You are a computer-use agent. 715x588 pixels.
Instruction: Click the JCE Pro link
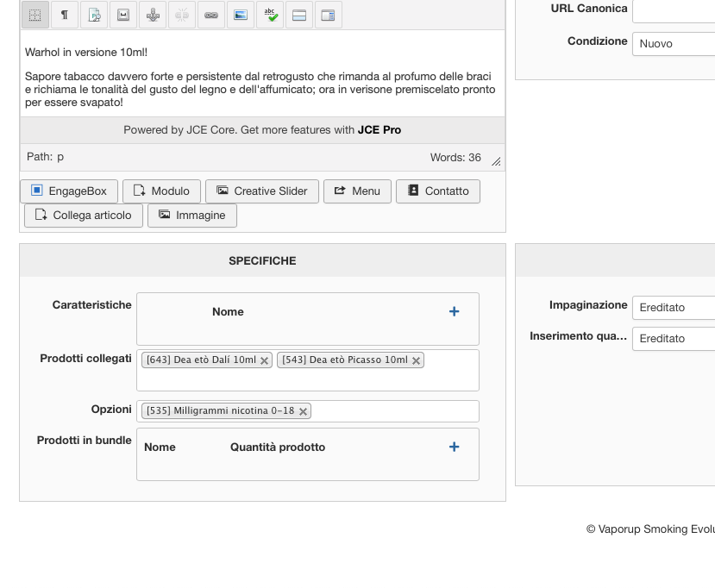(379, 130)
